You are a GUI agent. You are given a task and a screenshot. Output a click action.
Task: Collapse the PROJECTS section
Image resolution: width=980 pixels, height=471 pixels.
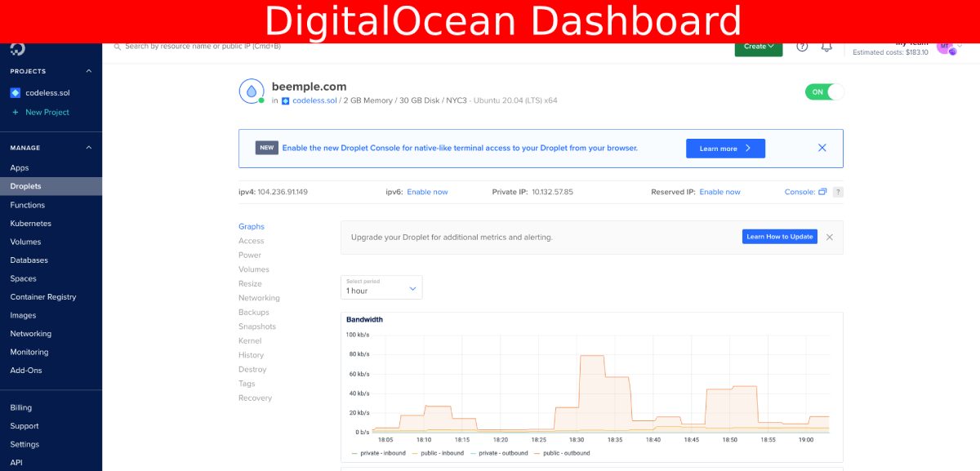click(x=88, y=71)
